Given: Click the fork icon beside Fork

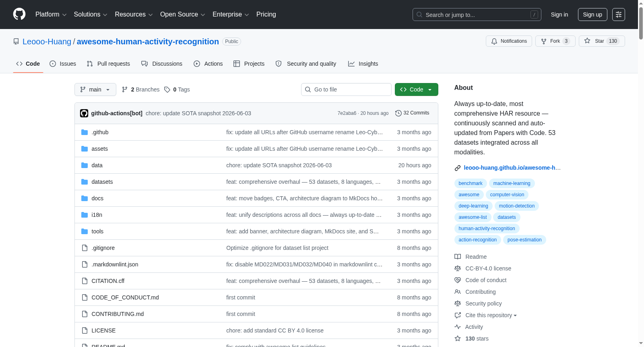Looking at the screenshot, I should (544, 41).
